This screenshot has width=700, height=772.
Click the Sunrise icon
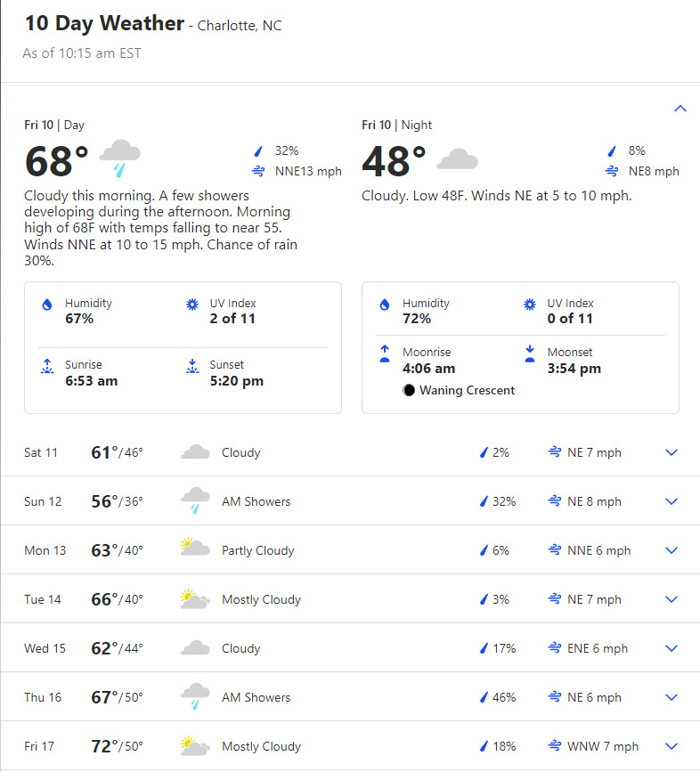click(47, 366)
